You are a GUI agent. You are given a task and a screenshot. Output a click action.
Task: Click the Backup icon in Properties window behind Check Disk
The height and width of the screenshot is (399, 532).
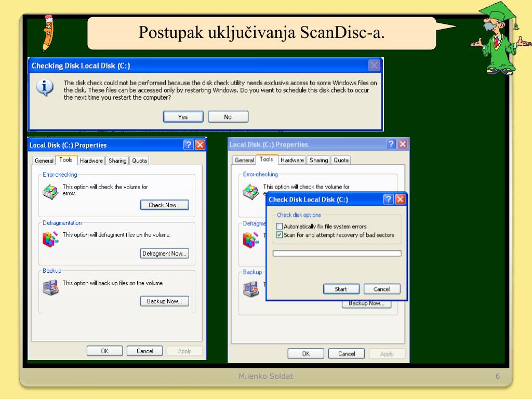pyautogui.click(x=251, y=289)
